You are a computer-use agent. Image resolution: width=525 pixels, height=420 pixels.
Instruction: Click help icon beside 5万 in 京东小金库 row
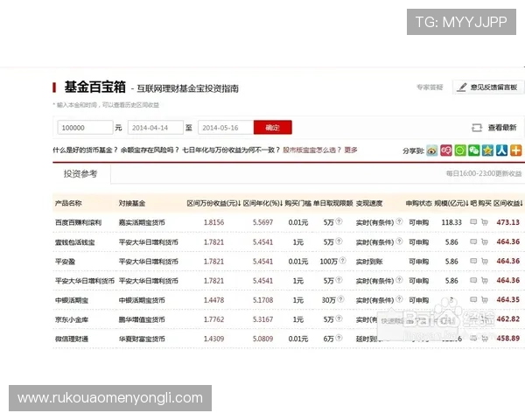[x=339, y=318]
